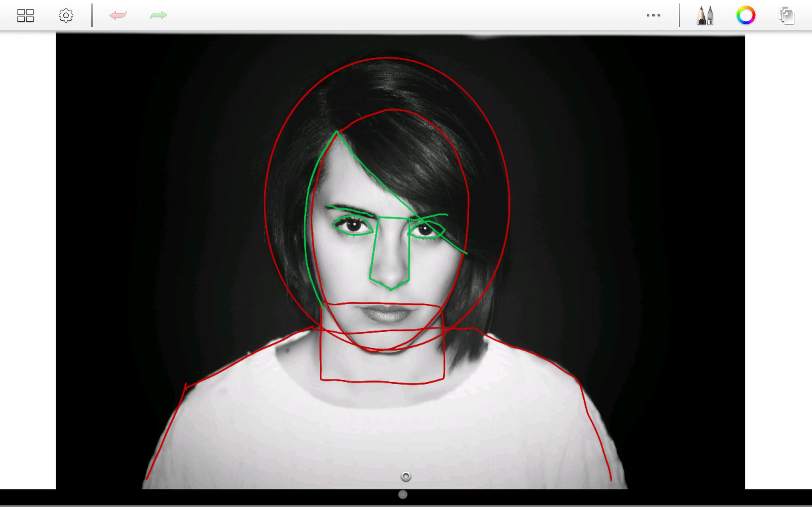Open preferences from the gear

(66, 15)
